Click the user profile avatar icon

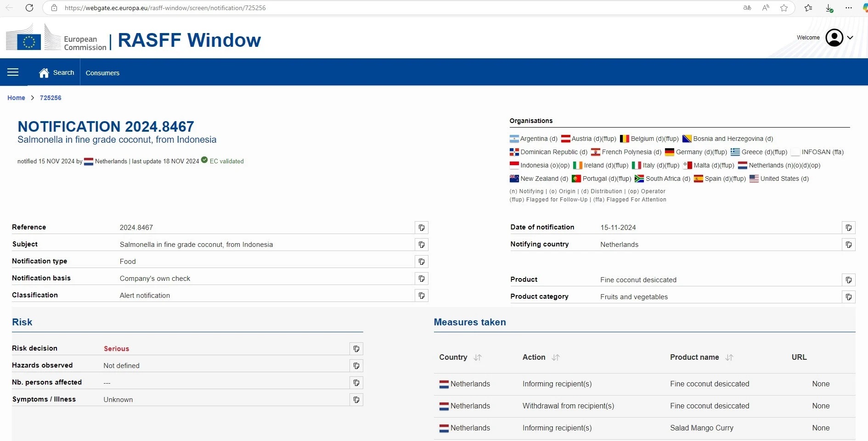coord(834,38)
